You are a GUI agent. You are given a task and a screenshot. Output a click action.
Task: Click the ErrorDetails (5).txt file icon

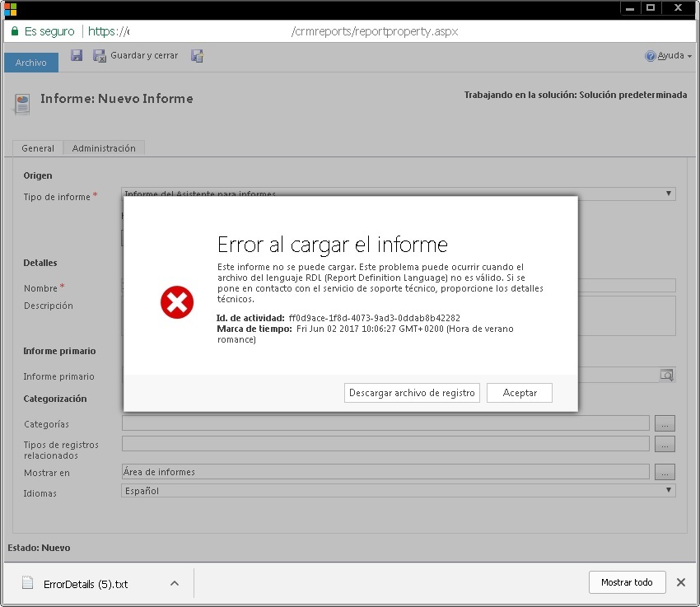28,582
